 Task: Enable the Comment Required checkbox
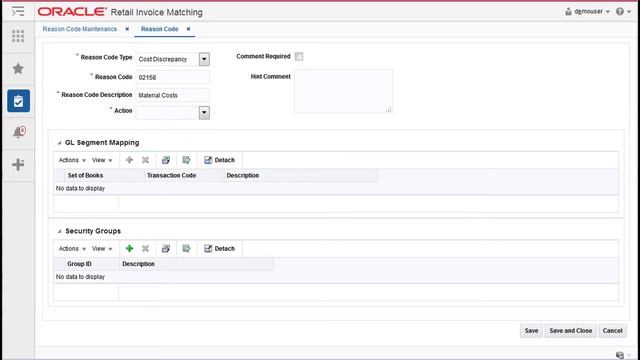(299, 56)
